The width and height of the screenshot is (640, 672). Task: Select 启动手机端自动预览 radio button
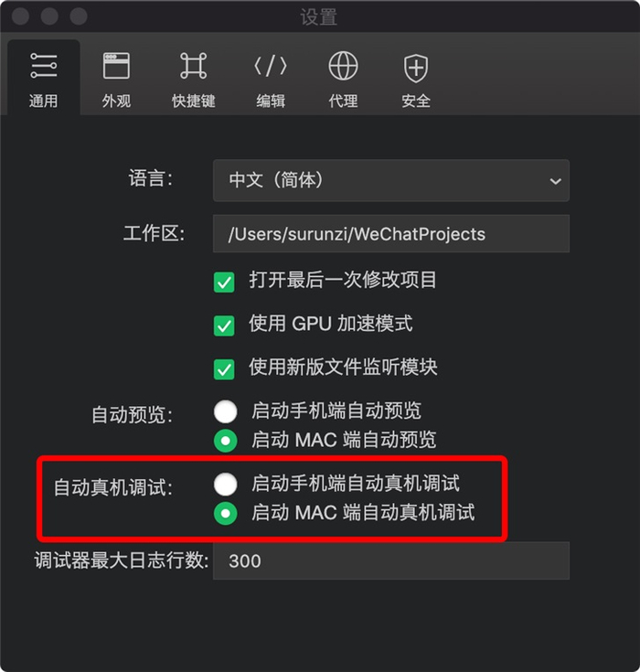tap(226, 411)
